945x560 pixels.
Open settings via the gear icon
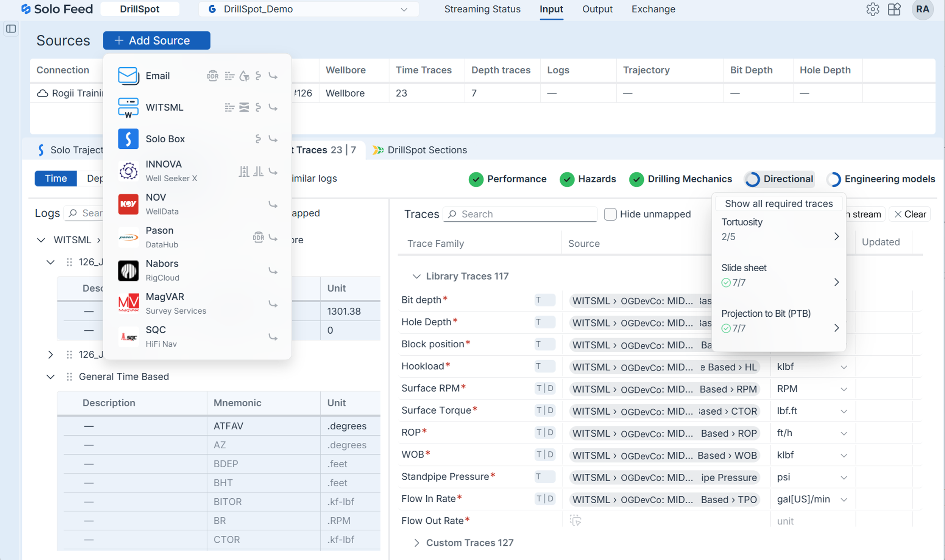(873, 9)
